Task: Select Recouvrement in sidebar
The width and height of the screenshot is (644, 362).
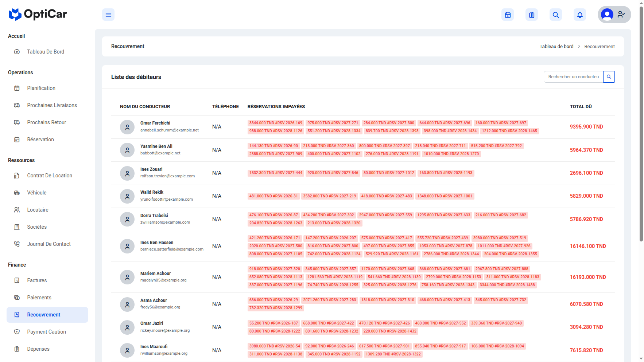Action: [47, 315]
